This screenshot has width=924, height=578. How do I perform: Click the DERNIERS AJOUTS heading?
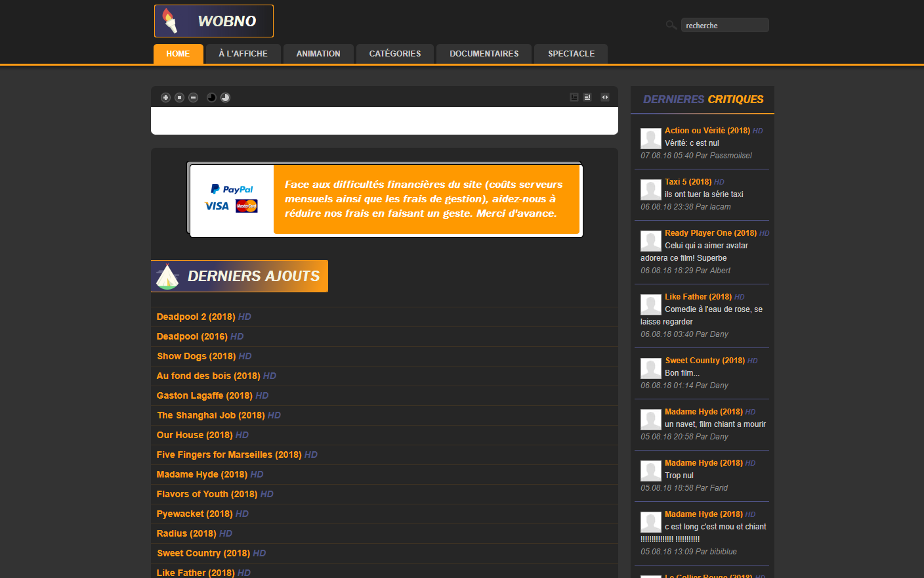point(253,277)
